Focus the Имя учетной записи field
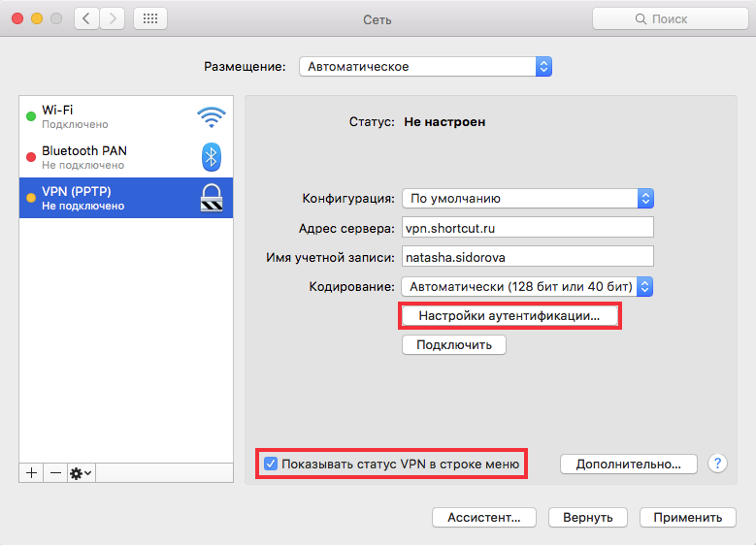This screenshot has width=756, height=545. 528,256
